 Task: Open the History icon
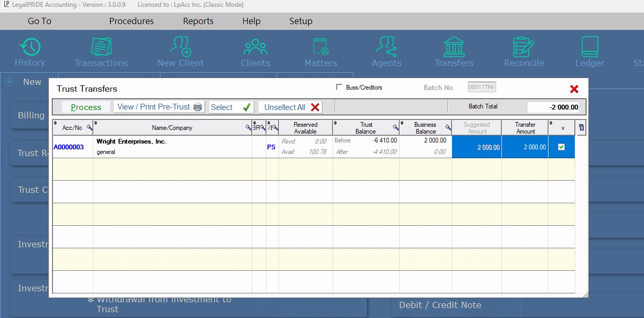30,52
